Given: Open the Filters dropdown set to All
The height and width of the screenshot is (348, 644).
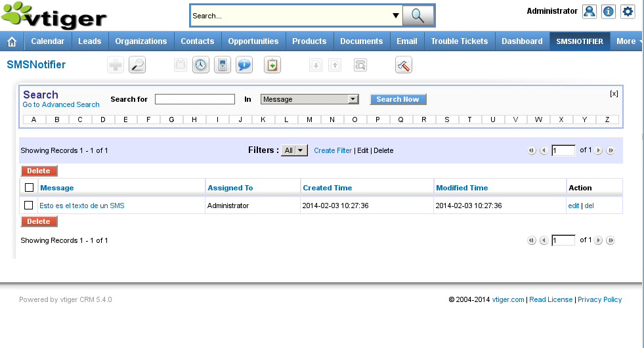Looking at the screenshot, I should point(294,150).
